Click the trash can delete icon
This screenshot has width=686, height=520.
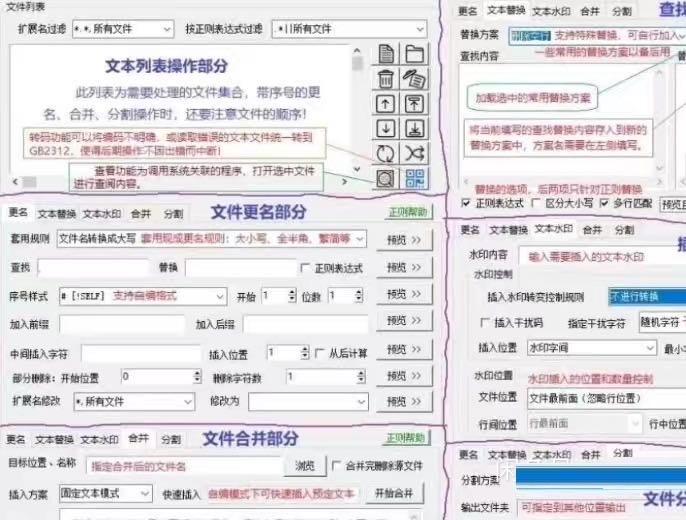click(385, 79)
